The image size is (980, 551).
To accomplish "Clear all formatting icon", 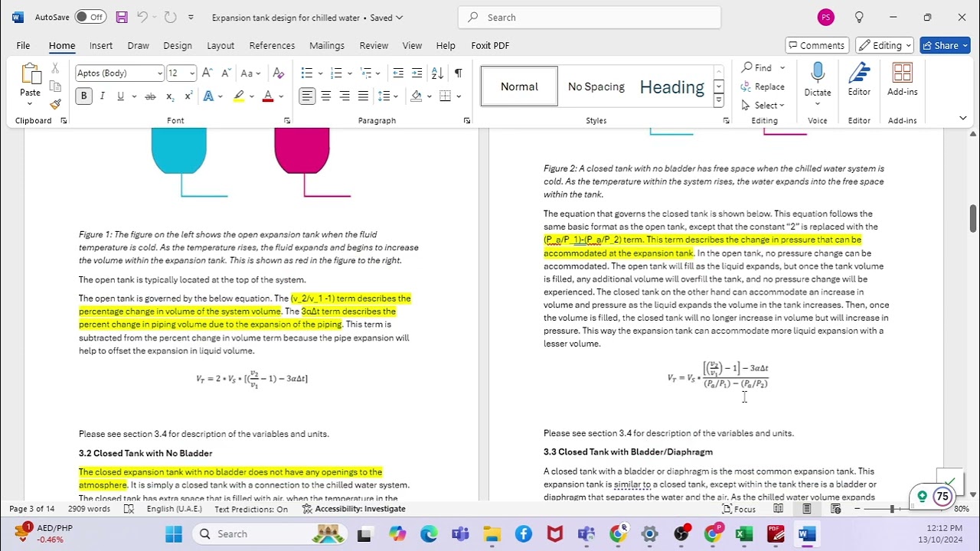I will [x=279, y=73].
